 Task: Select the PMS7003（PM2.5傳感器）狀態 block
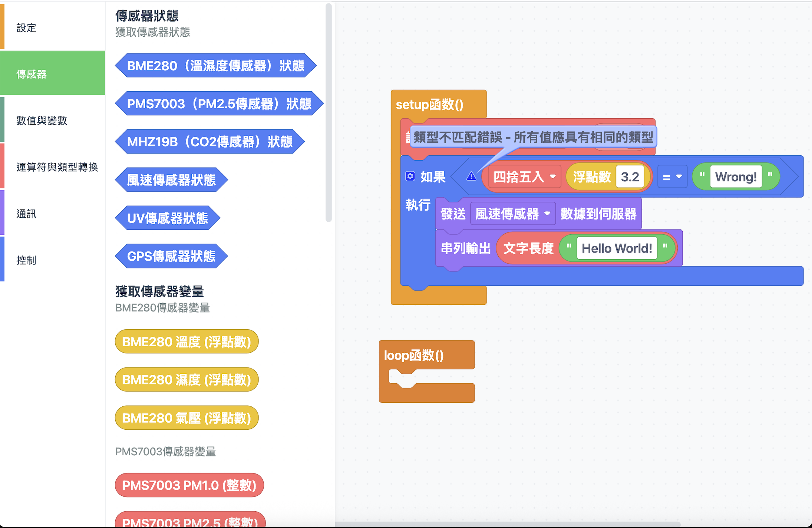point(219,104)
